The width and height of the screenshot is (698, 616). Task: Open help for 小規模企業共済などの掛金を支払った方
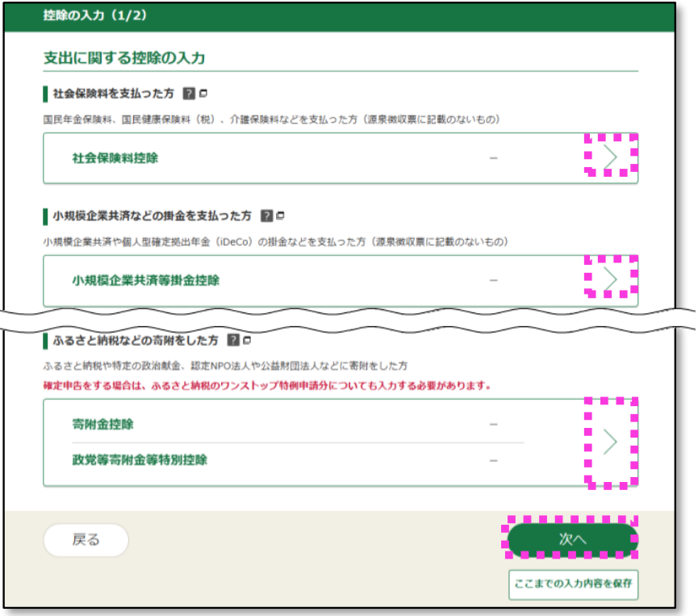point(265,216)
